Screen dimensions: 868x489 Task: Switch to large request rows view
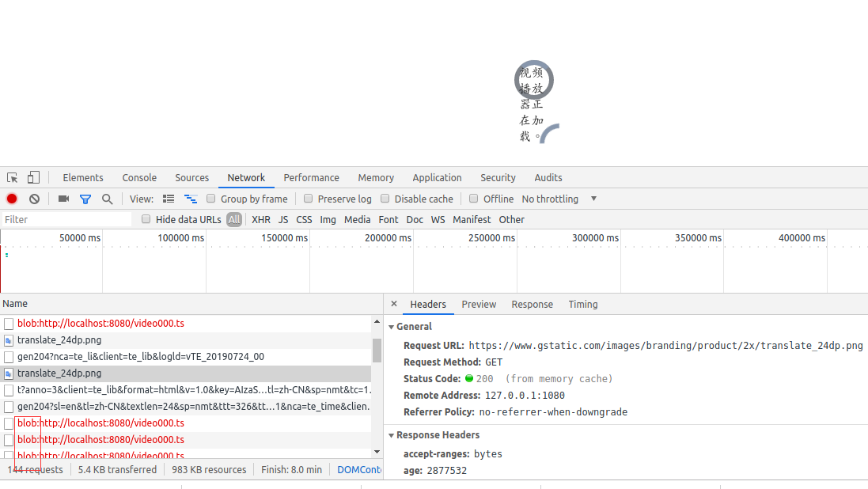coord(168,199)
